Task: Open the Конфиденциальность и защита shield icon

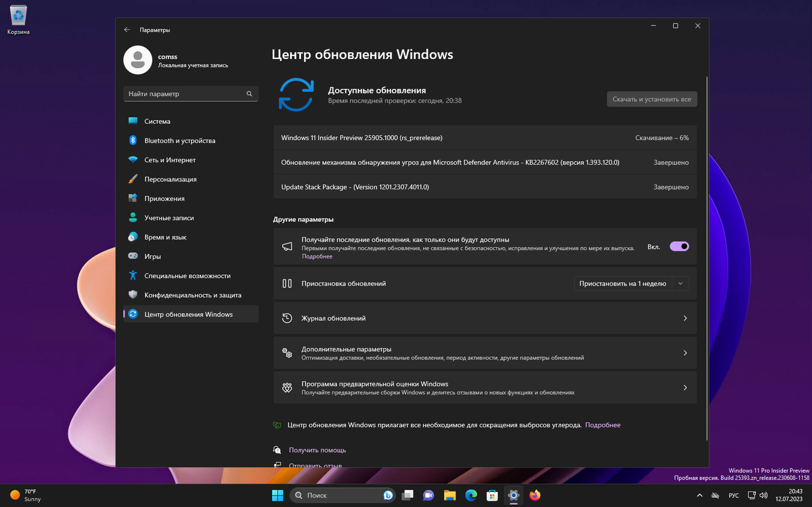Action: (133, 295)
